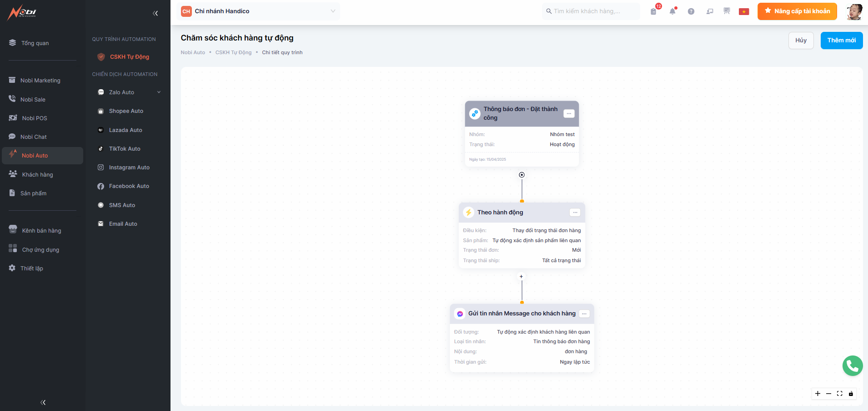The width and height of the screenshot is (868, 411).
Task: Click the Thêm mới button
Action: [x=841, y=41]
